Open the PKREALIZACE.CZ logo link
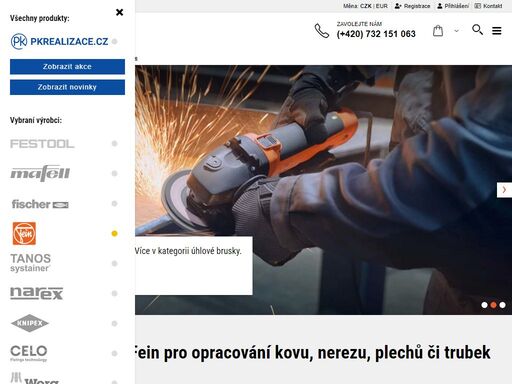The height and width of the screenshot is (384, 512). click(59, 41)
